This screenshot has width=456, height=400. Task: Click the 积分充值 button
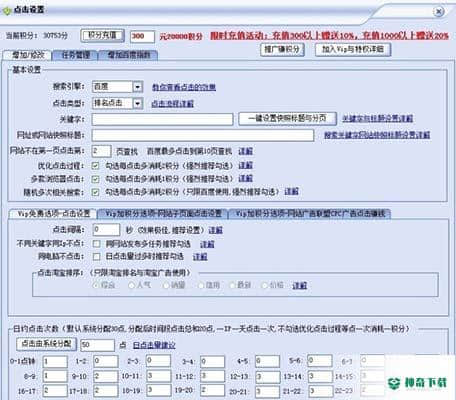point(102,35)
